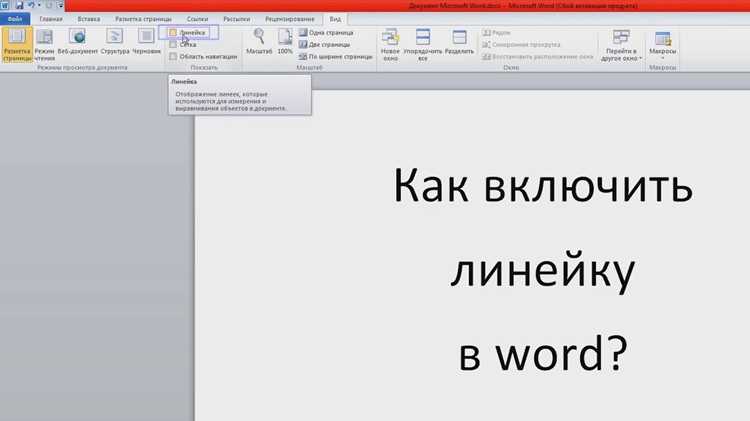Expand the Макросы dropdown arrow
Image resolution: width=750 pixels, height=421 pixels.
pyautogui.click(x=662, y=58)
